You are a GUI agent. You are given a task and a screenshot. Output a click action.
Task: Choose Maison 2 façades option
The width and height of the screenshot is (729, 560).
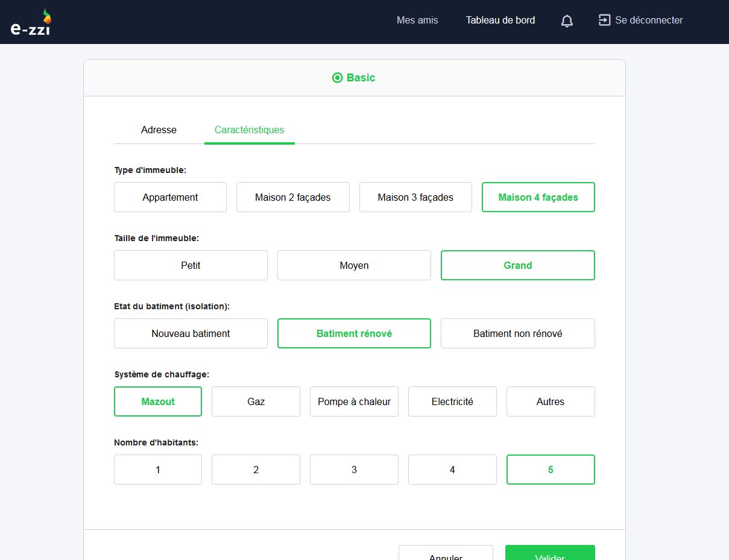coord(292,197)
